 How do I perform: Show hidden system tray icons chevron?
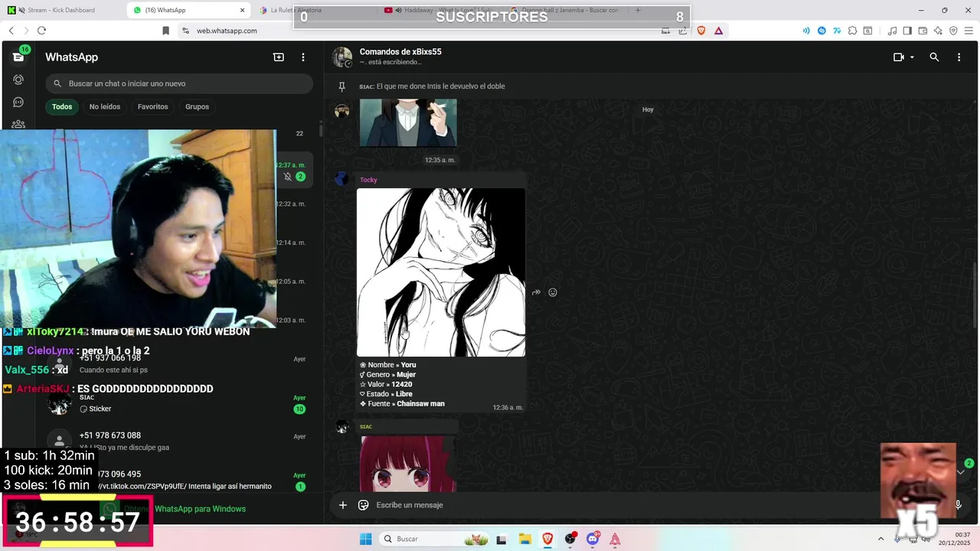coord(880,539)
